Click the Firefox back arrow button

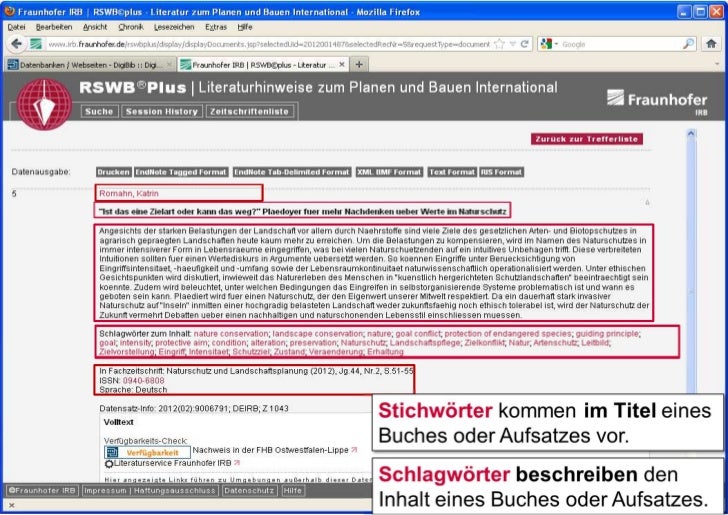17,44
